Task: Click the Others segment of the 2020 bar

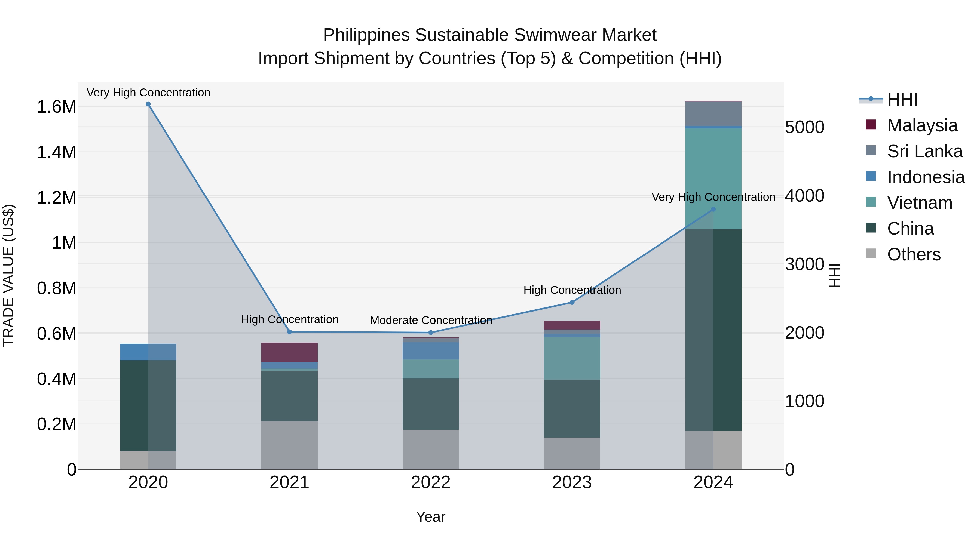Action: pyautogui.click(x=148, y=460)
